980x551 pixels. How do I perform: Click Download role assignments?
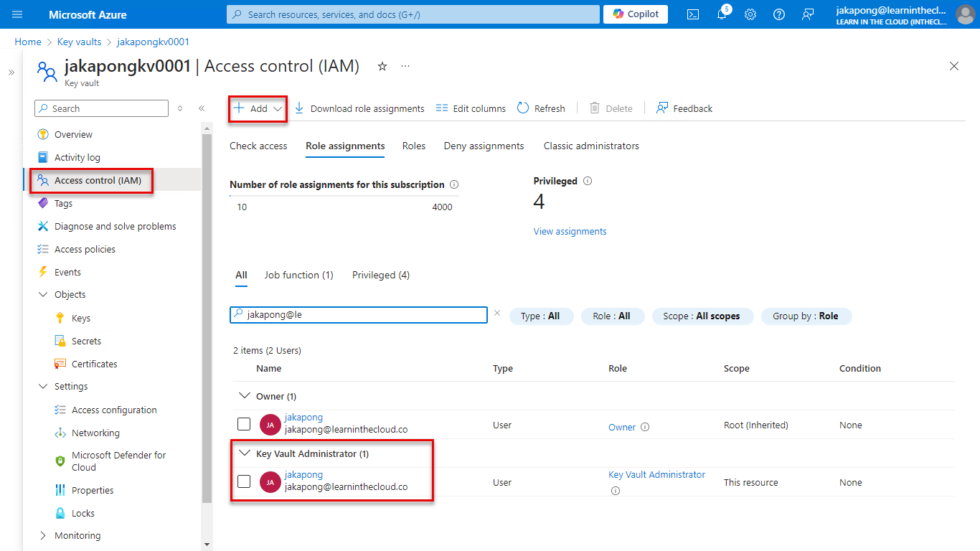coord(359,108)
